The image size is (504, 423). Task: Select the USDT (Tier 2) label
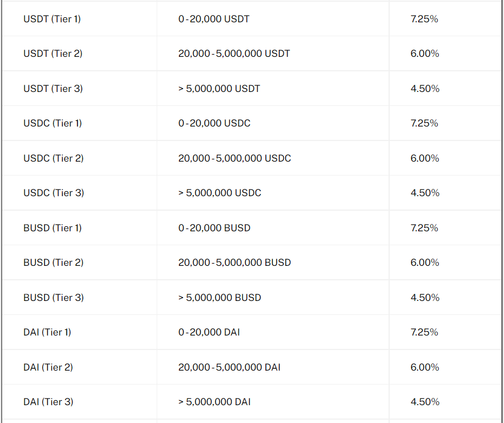(x=53, y=54)
